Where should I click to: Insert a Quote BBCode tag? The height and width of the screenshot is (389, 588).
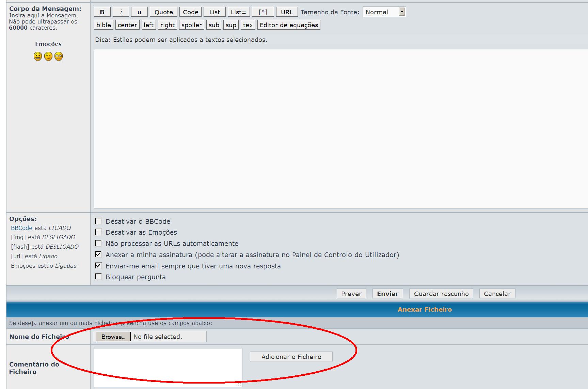click(x=164, y=12)
